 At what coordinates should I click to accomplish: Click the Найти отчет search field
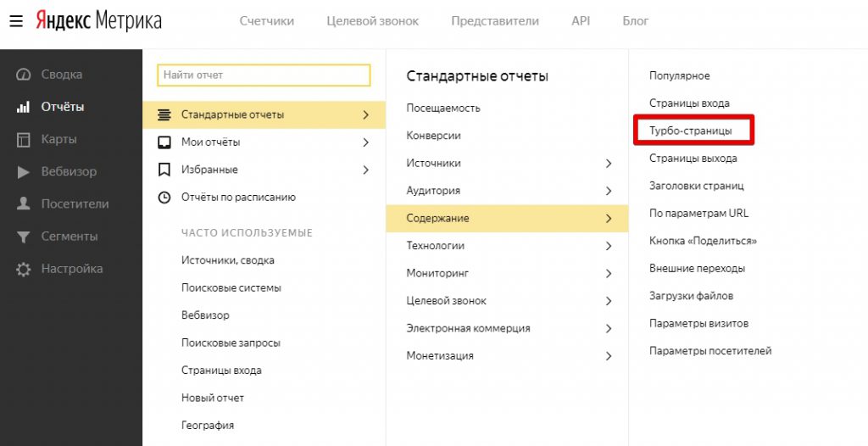pos(264,75)
